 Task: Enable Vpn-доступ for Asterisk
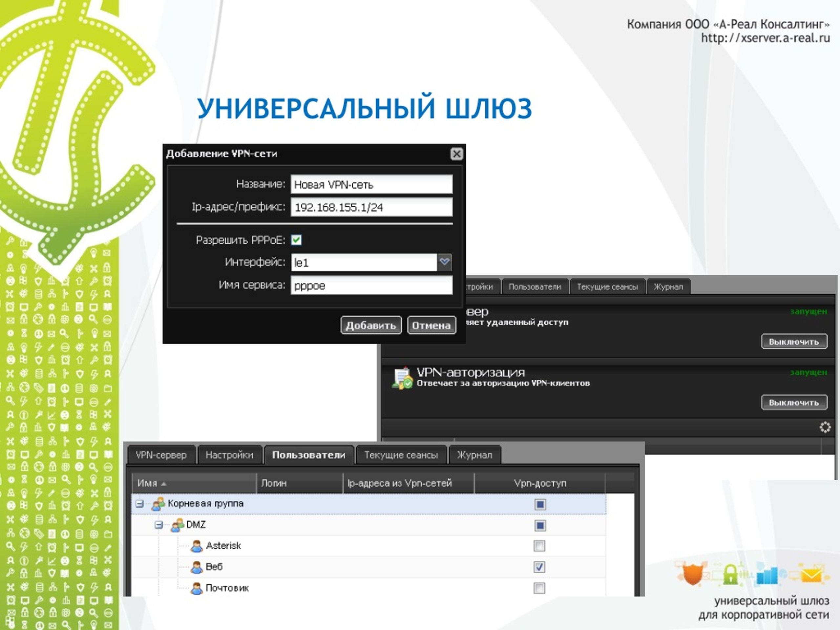(539, 546)
